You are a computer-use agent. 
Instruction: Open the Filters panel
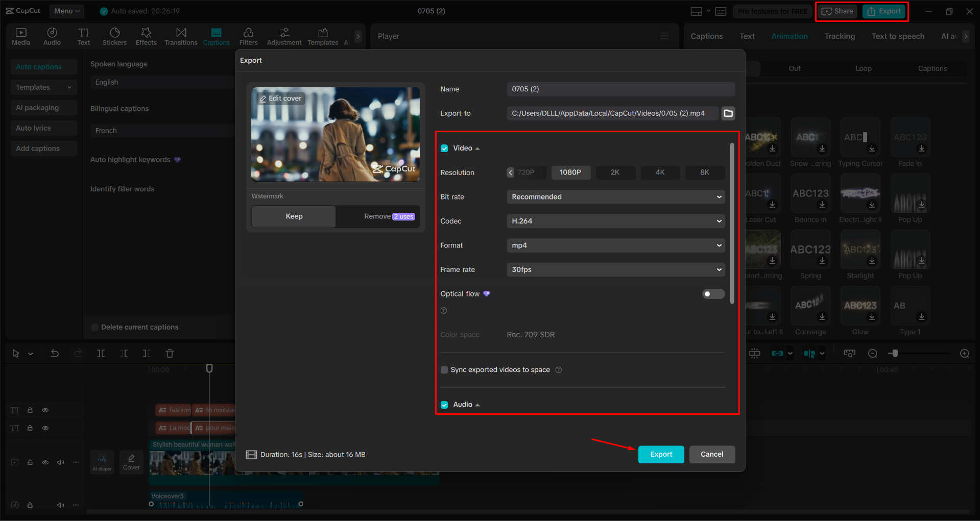[249, 36]
